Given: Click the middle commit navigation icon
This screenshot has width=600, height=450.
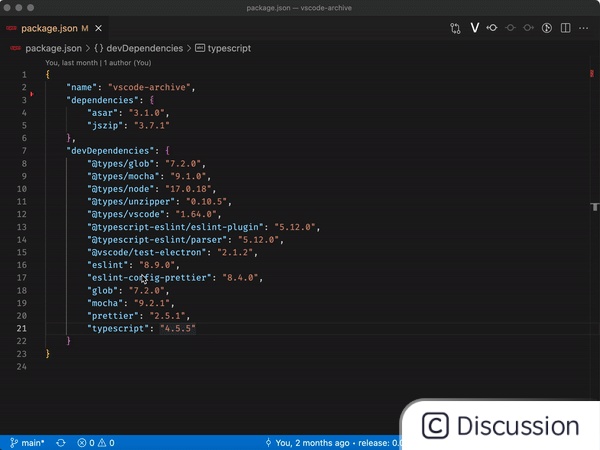Looking at the screenshot, I should [x=510, y=28].
